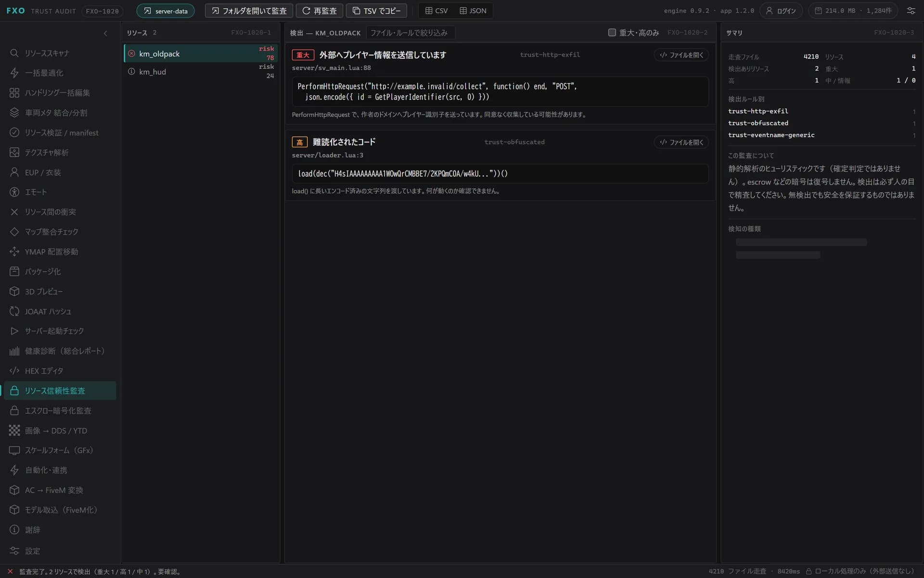The image size is (924, 578).
Task: Open the top-right settings sliders icon
Action: coord(911,11)
